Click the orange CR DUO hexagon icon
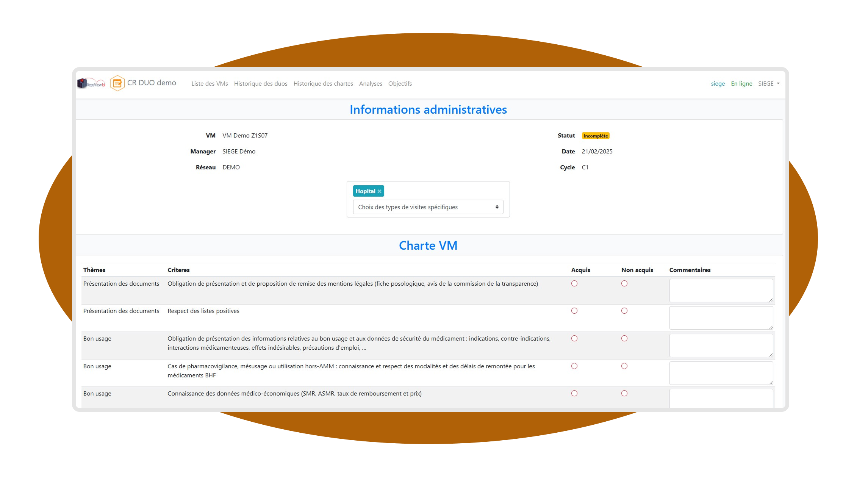This screenshot has width=868, height=477. point(117,83)
